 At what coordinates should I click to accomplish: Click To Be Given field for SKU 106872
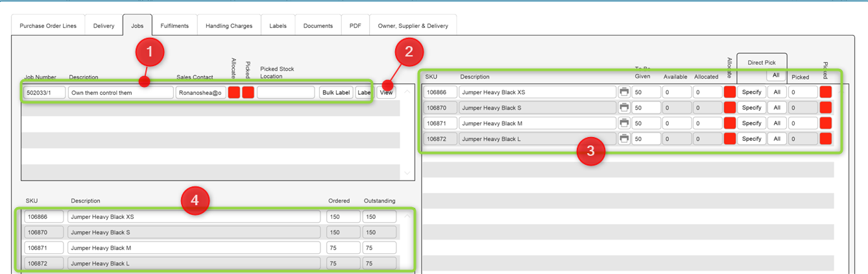[646, 139]
